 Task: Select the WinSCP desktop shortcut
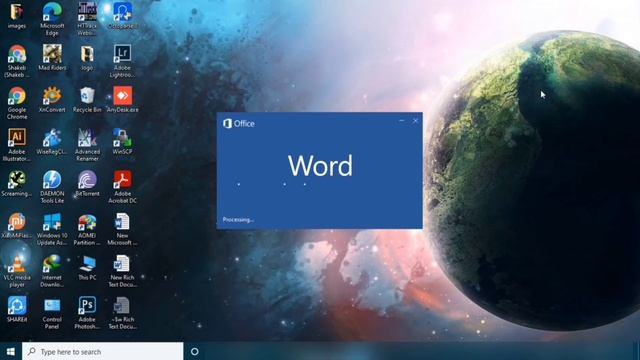(122, 142)
